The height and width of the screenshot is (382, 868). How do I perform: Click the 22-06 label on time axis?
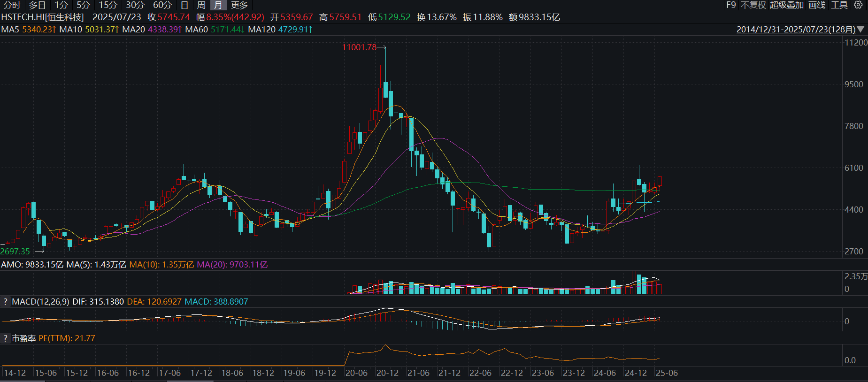coord(480,373)
